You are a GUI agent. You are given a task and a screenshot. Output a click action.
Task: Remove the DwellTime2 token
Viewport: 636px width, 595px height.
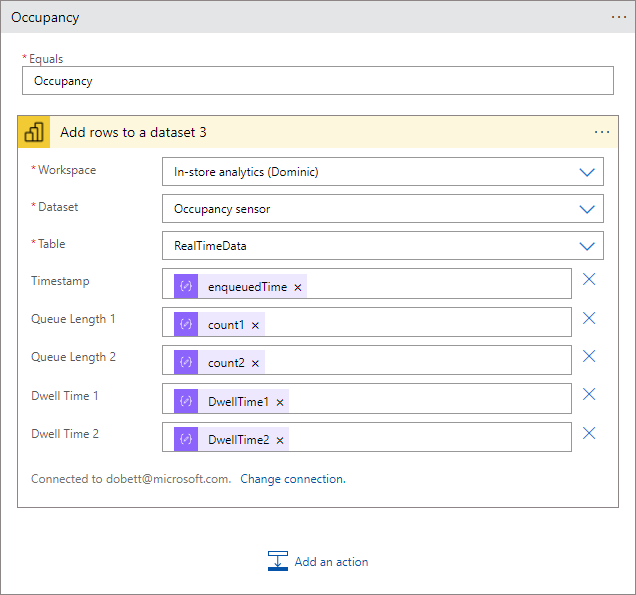point(280,440)
